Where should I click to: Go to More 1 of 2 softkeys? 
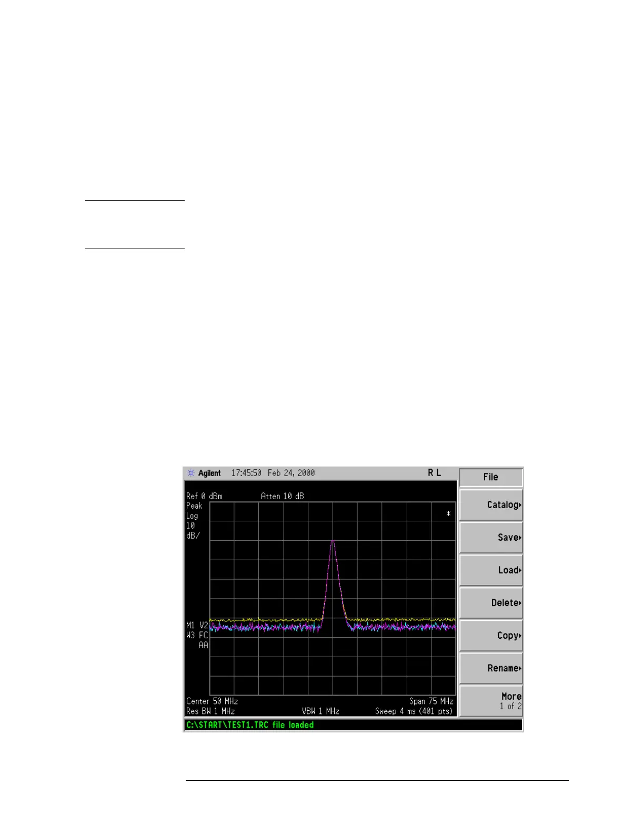[x=491, y=701]
